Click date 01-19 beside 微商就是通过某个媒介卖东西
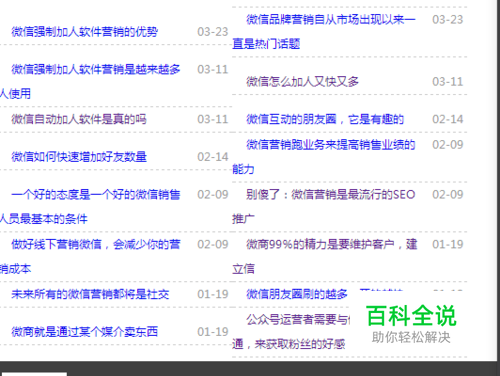Viewport: 500px width, 376px height. tap(213, 332)
